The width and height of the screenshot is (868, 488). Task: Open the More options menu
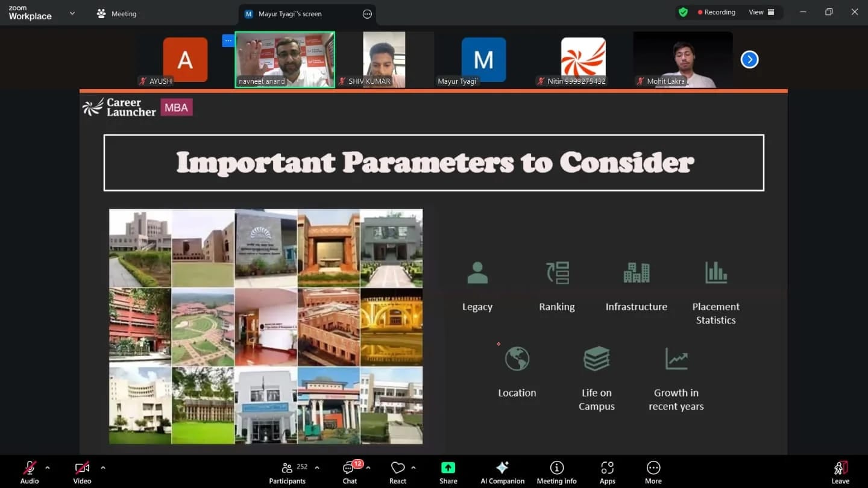coord(653,472)
